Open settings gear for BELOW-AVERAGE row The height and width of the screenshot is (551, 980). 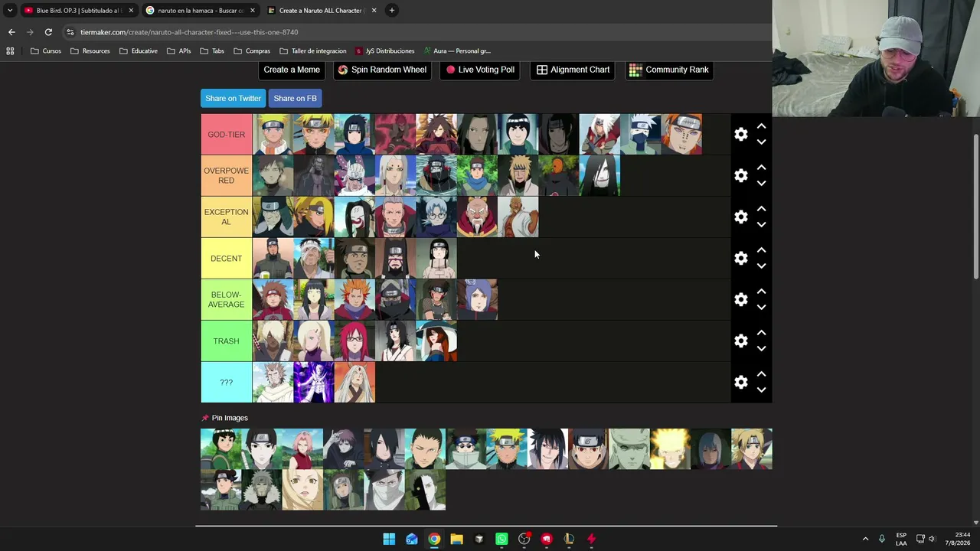pos(740,300)
